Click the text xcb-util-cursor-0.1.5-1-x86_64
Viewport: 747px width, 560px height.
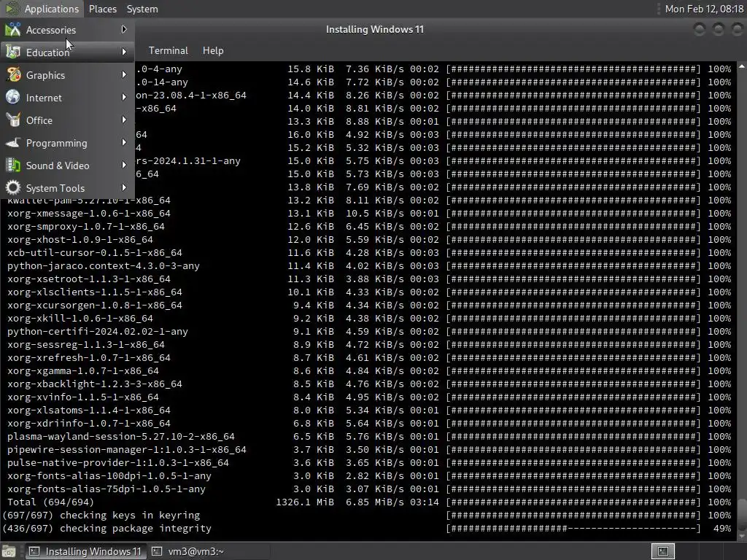pos(94,253)
